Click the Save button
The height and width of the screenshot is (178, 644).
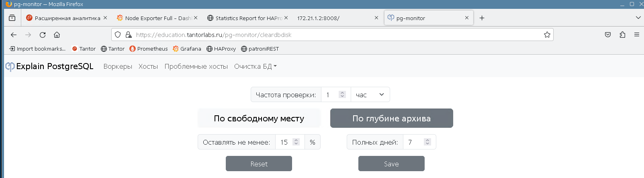(391, 164)
